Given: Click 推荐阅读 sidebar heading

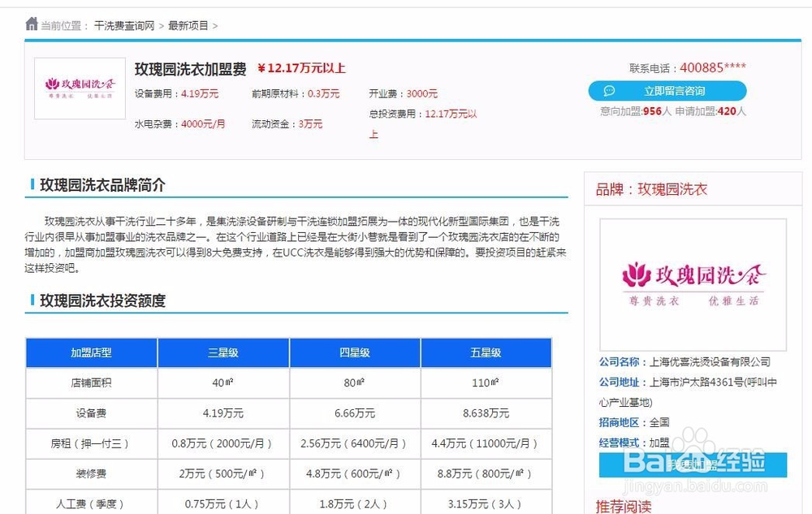Looking at the screenshot, I should point(624,506).
